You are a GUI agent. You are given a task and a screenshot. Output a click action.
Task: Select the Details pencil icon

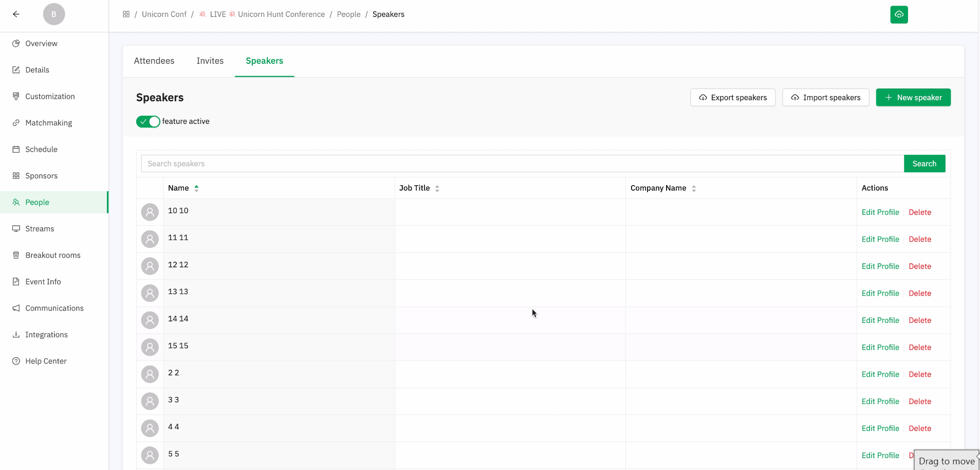[x=16, y=69]
